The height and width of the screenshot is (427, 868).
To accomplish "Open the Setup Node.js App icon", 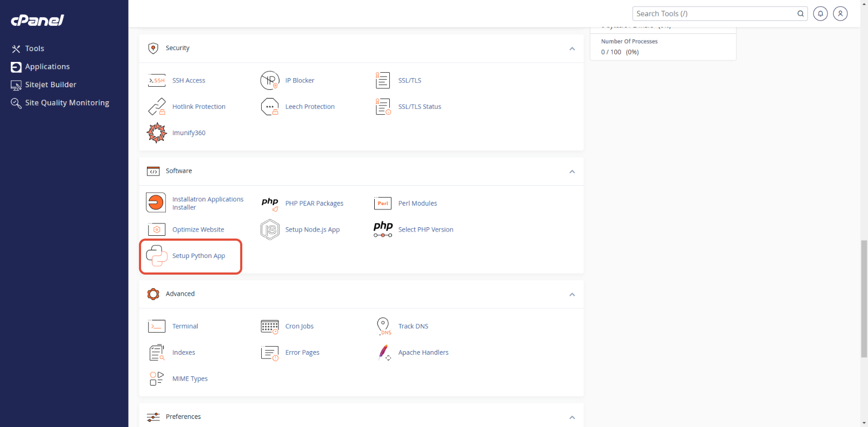I will pyautogui.click(x=270, y=230).
